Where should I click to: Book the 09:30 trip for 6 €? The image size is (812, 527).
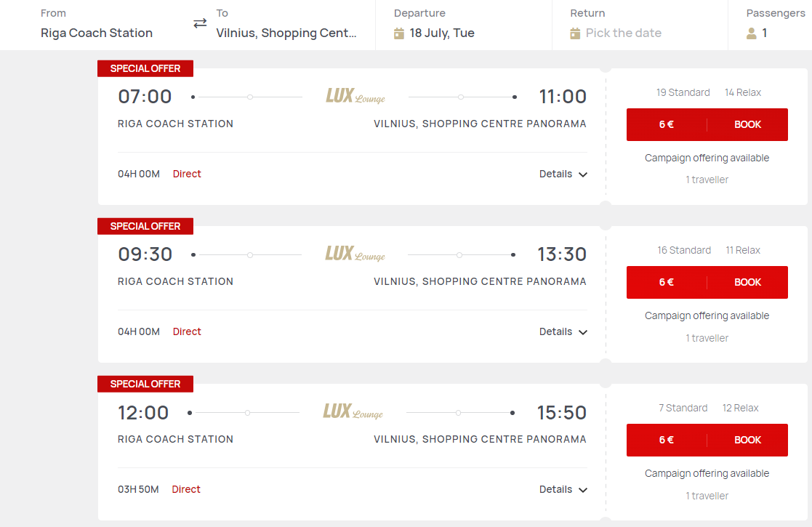coord(707,282)
